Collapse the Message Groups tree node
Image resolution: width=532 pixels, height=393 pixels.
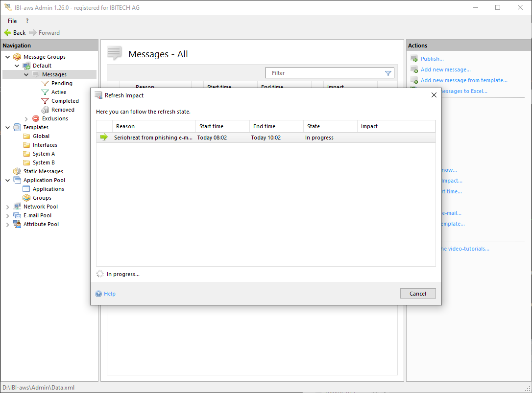click(8, 57)
